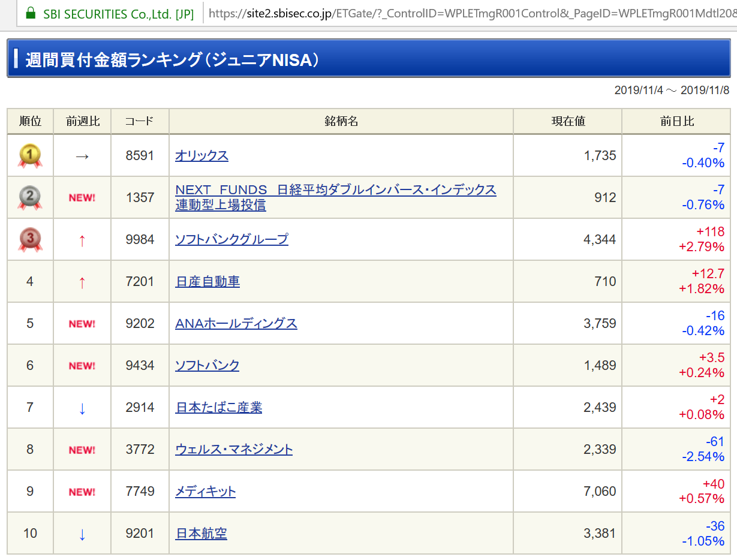Viewport: 737px width, 560px height.
Task: Open the ANAホールディングス stock link
Action: coord(236,324)
